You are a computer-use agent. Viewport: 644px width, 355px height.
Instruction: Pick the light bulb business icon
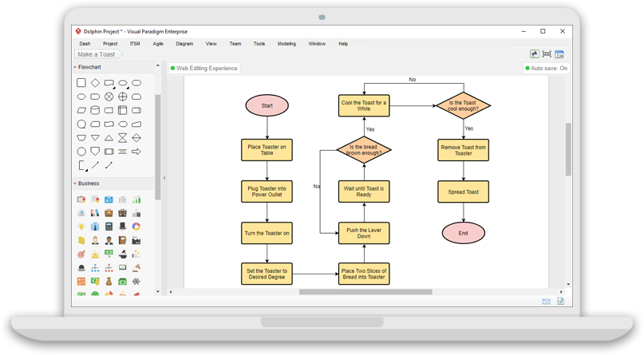(81, 227)
